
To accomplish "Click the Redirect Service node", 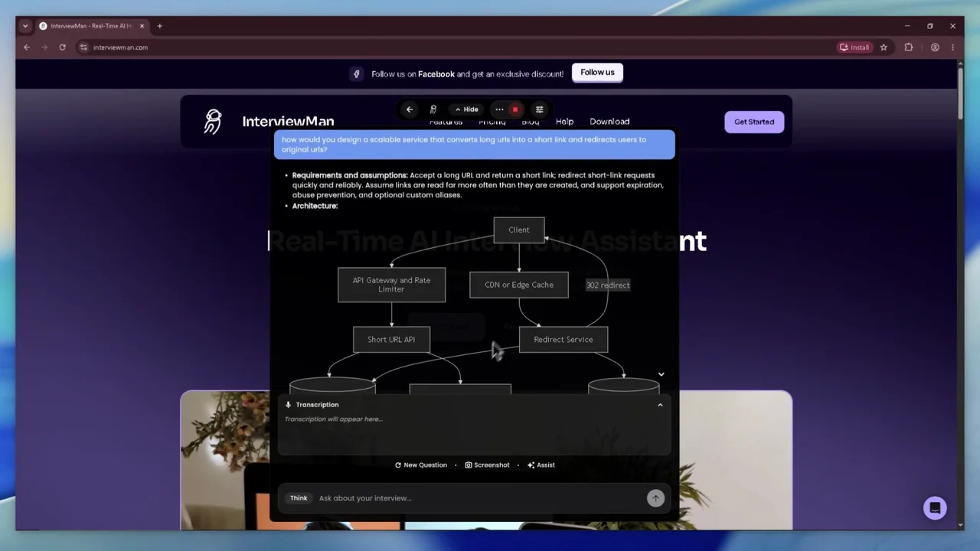I will pos(563,340).
